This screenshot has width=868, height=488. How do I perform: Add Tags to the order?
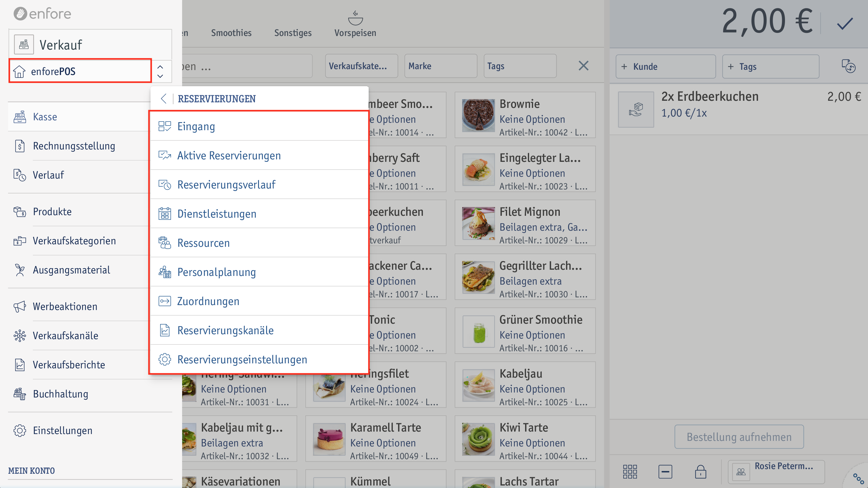point(771,66)
